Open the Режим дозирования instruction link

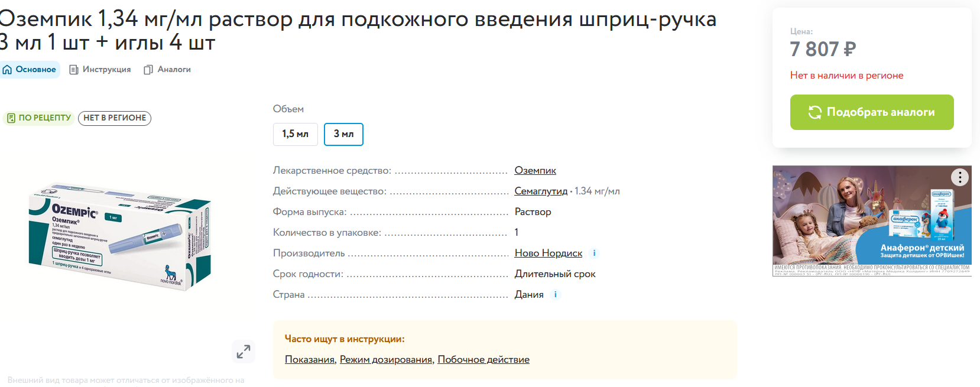tap(387, 359)
